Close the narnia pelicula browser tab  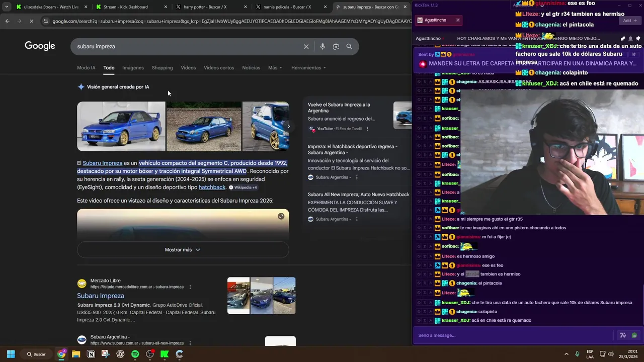[x=326, y=7]
